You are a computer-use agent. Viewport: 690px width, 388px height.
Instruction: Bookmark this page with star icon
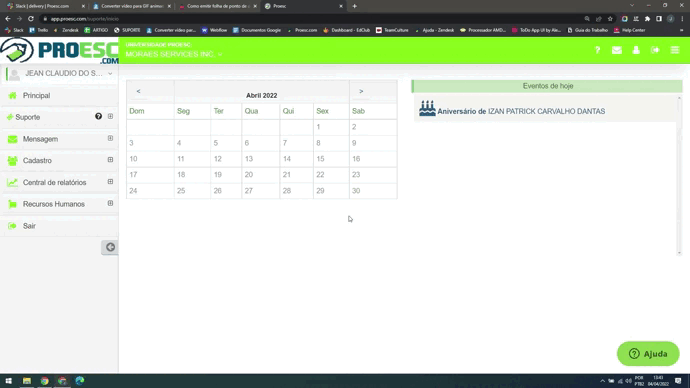pyautogui.click(x=610, y=19)
